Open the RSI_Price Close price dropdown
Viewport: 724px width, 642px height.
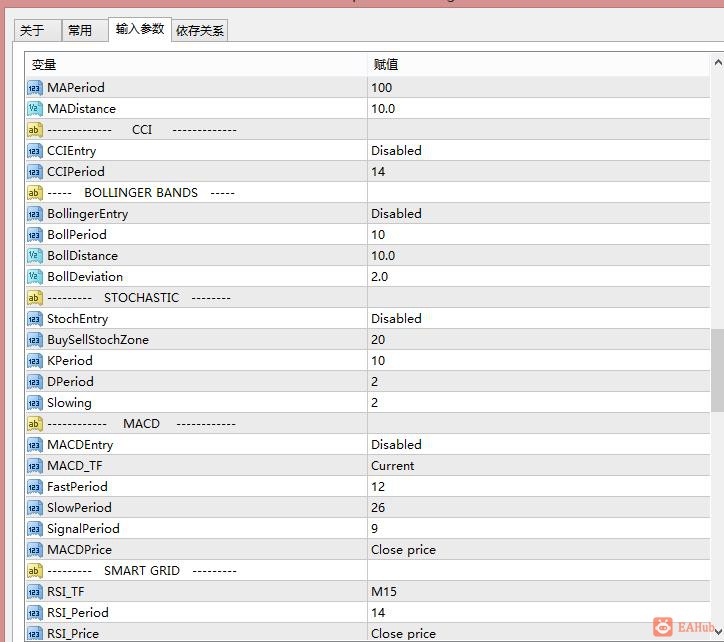(538, 633)
